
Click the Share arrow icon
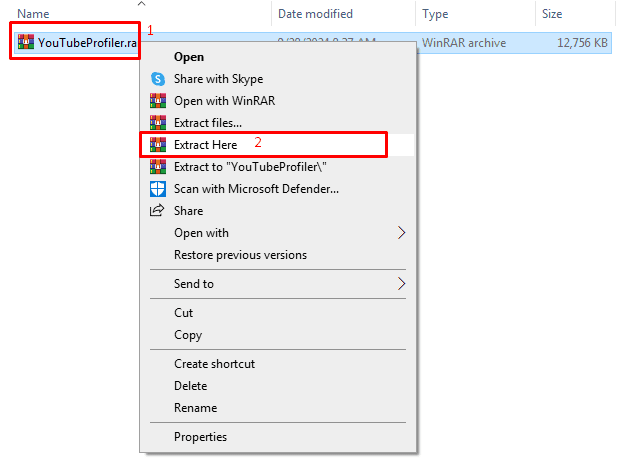click(157, 210)
